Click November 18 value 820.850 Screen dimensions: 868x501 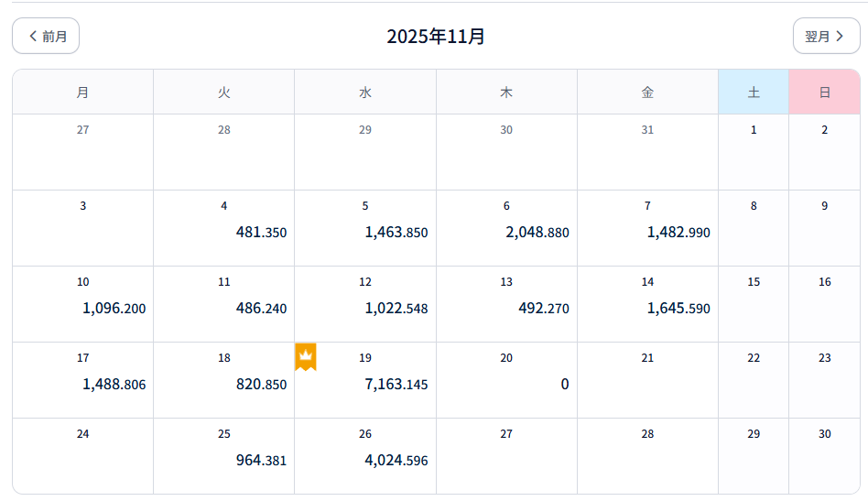tap(261, 385)
